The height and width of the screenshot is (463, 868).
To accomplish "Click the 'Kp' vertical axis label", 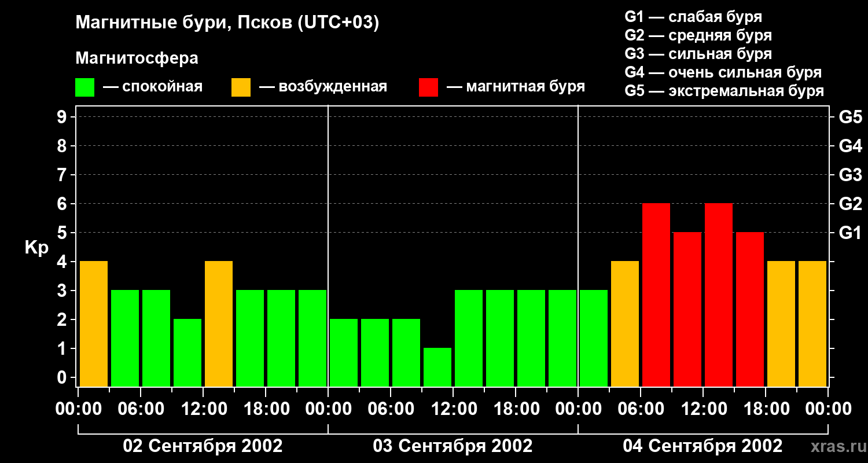I will (36, 247).
